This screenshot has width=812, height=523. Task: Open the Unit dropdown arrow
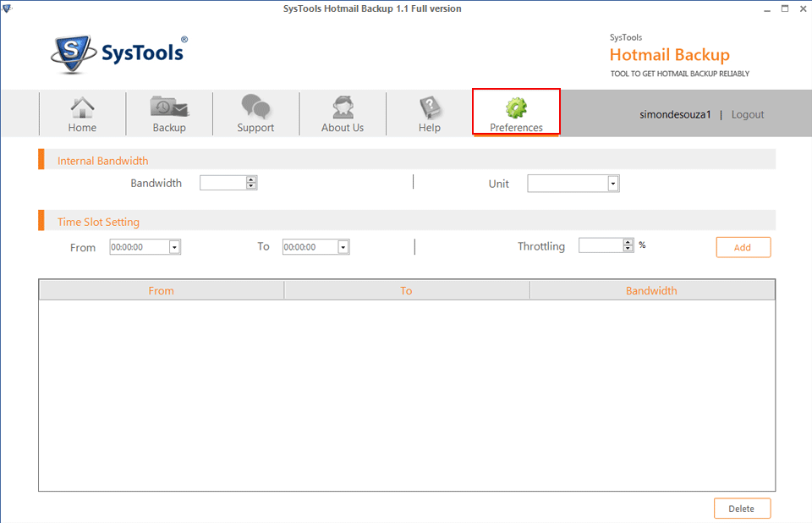coord(613,184)
